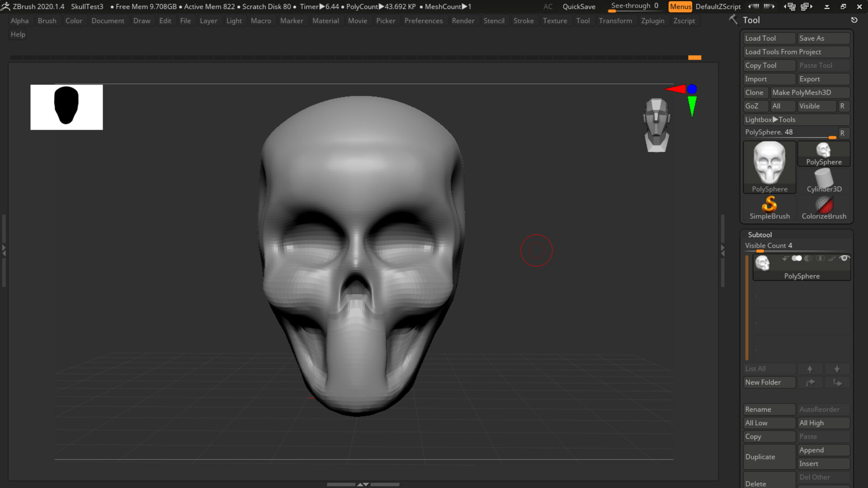Open the Preferences menu
868x488 pixels.
point(424,20)
